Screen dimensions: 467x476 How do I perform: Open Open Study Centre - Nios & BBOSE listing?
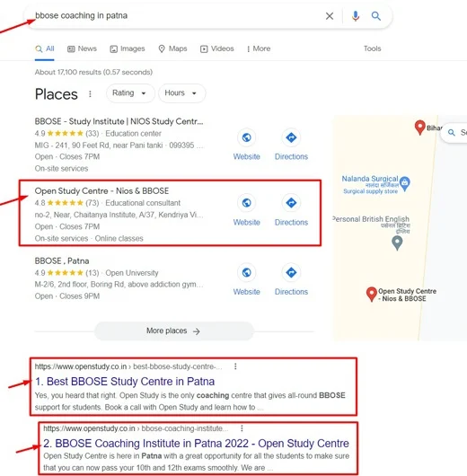pos(101,191)
